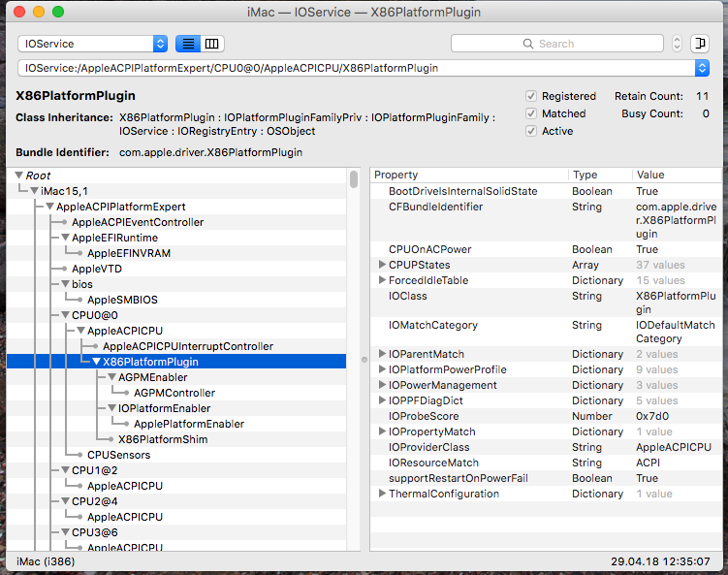This screenshot has height=575, width=728.
Task: Open the IOService plane dropdown
Action: pyautogui.click(x=160, y=44)
